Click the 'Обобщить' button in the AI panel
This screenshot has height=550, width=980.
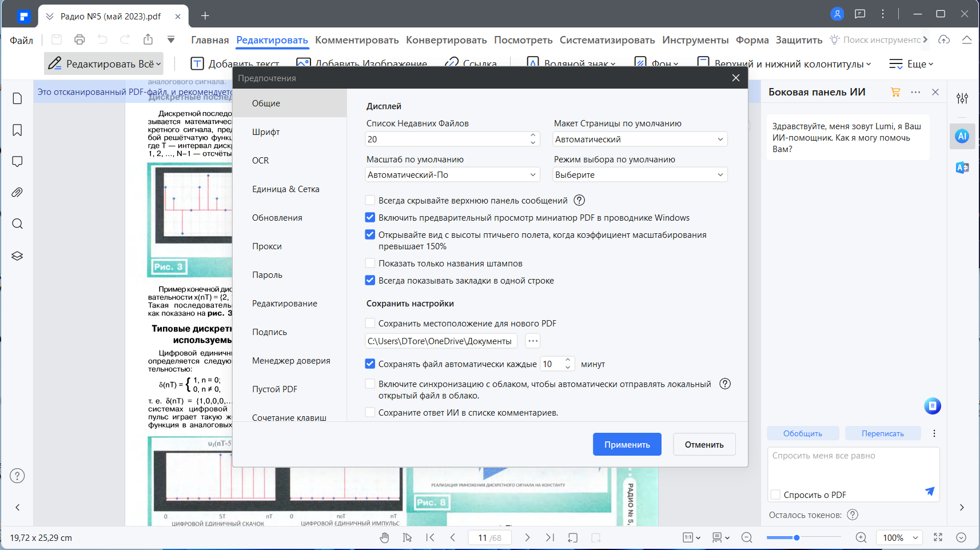click(803, 433)
